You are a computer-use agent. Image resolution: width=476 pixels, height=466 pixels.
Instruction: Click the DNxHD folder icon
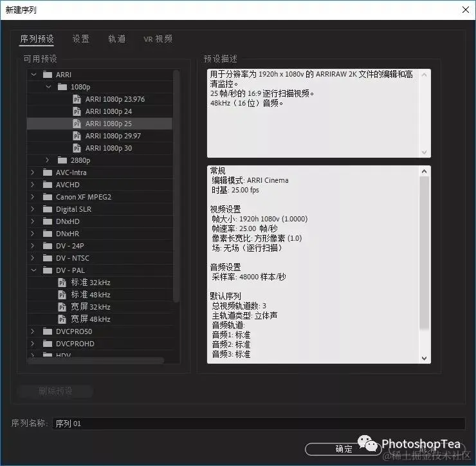point(48,221)
